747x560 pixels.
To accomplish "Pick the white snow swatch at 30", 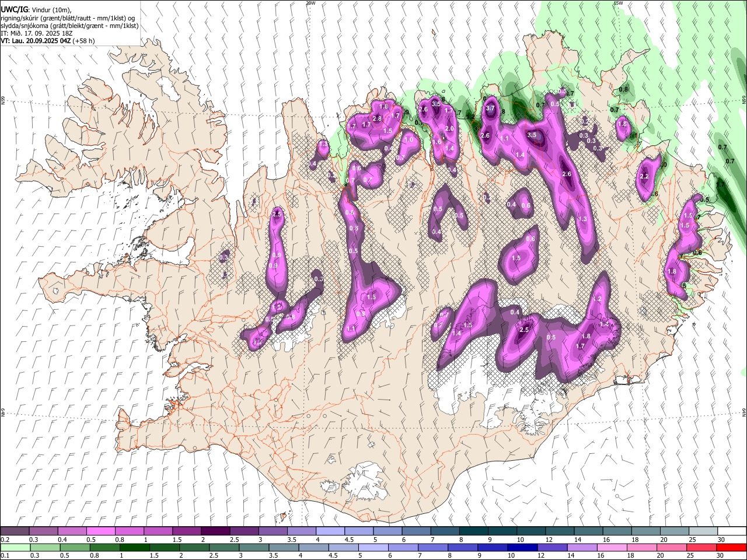I will tap(732, 531).
